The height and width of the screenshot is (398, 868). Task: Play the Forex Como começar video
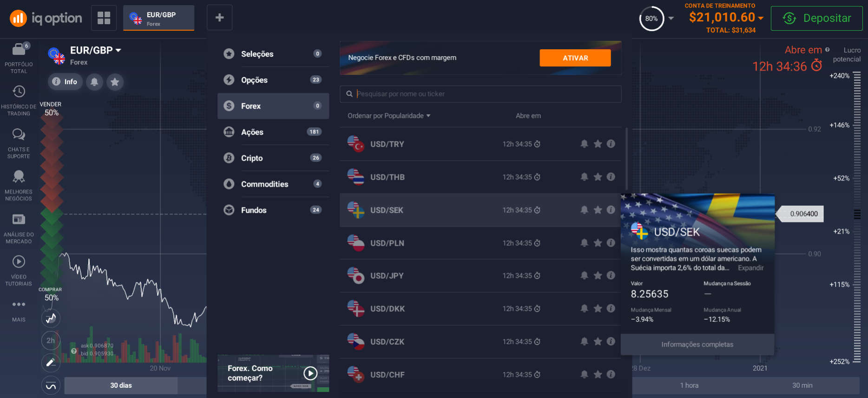(x=310, y=373)
